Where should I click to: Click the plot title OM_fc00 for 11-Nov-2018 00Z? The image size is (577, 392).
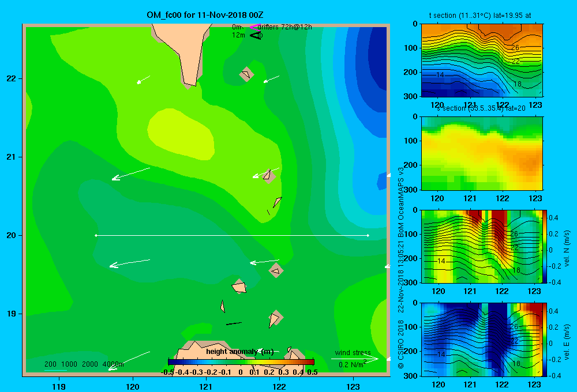coord(205,15)
